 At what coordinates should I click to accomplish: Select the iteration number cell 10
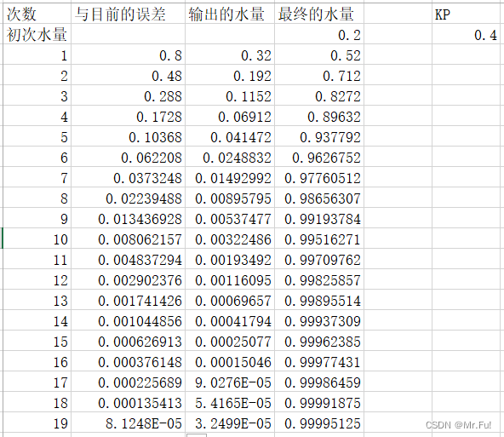(37, 239)
